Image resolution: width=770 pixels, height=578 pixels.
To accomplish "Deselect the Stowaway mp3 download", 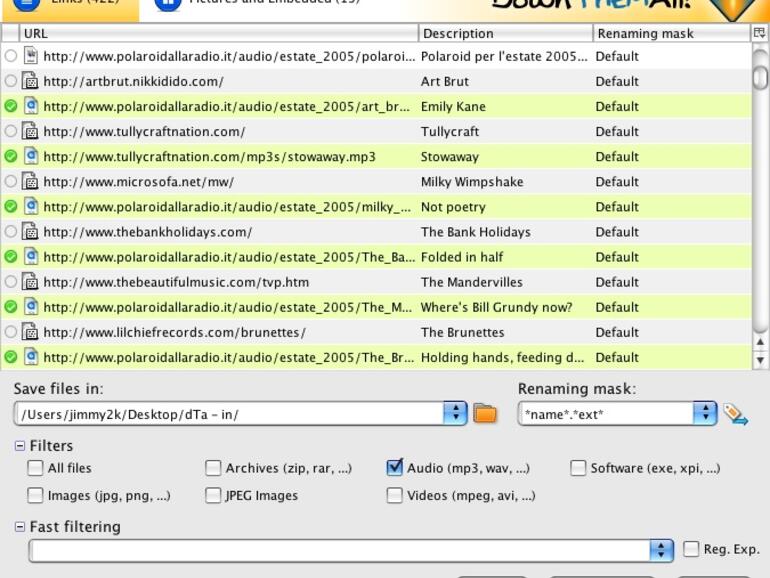I will [x=11, y=156].
